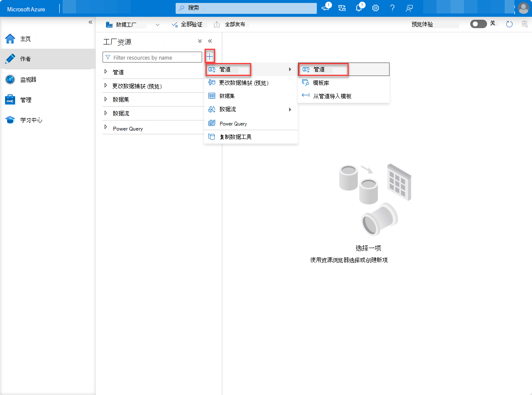Screen dimensions: 532x395
Task: Click the 监视器 navigation label
Action: [29, 79]
